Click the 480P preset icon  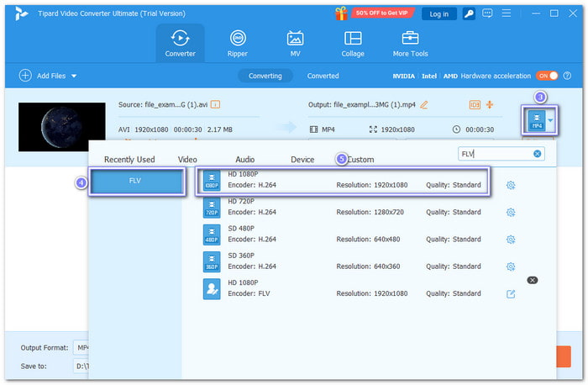[212, 235]
